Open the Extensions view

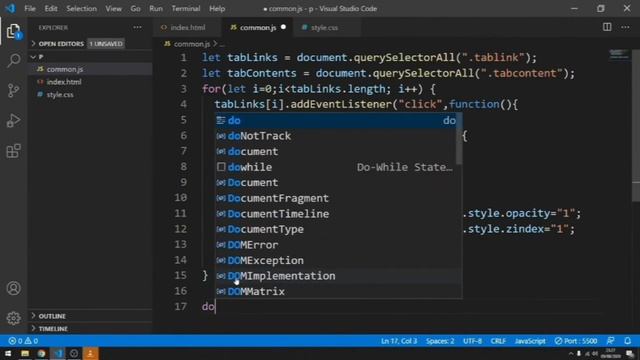tap(13, 151)
